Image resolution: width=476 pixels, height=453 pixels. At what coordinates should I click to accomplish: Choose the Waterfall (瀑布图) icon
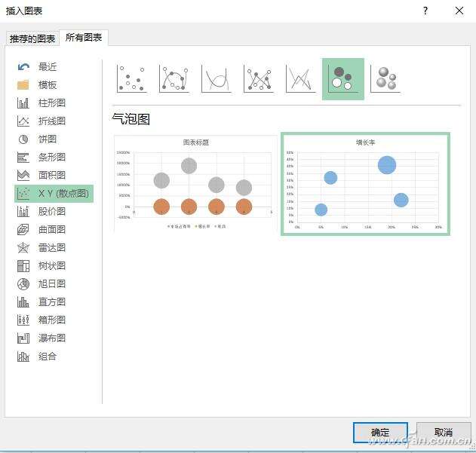point(23,338)
